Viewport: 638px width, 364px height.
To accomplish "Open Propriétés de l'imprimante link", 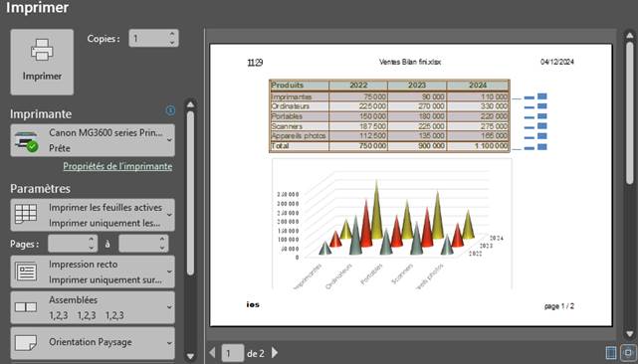I will click(117, 166).
